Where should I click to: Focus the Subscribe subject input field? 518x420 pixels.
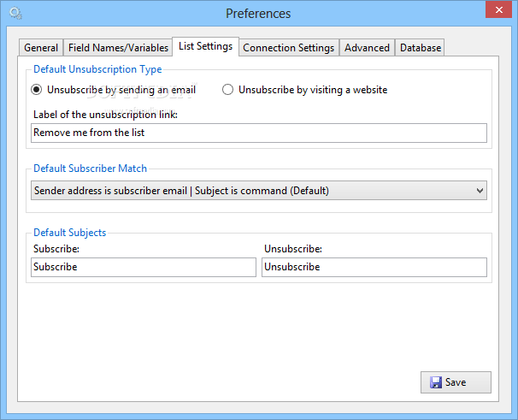[x=144, y=267]
